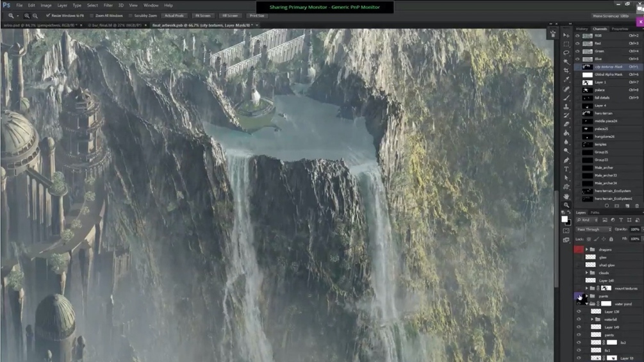644x362 pixels.
Task: Enable Scrubby Zoom checkbox
Action: (x=130, y=15)
